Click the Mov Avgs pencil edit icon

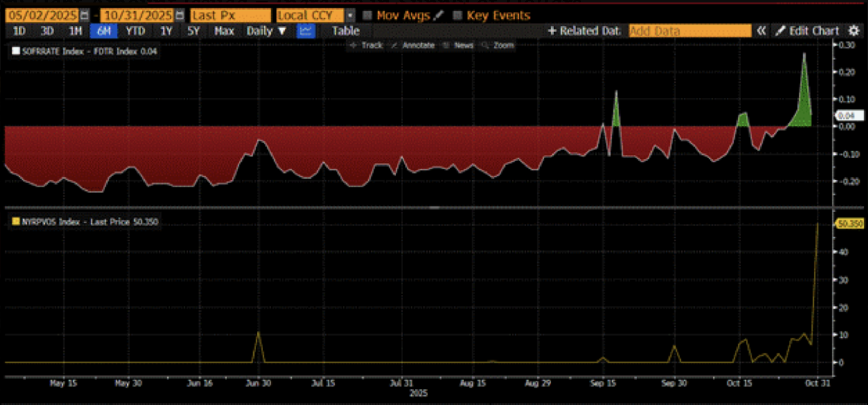tap(438, 15)
